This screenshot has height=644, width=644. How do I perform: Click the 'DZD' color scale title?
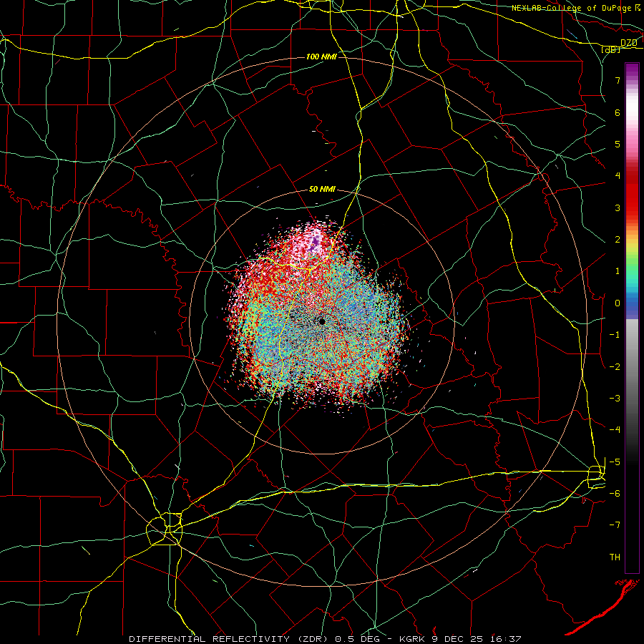(628, 42)
